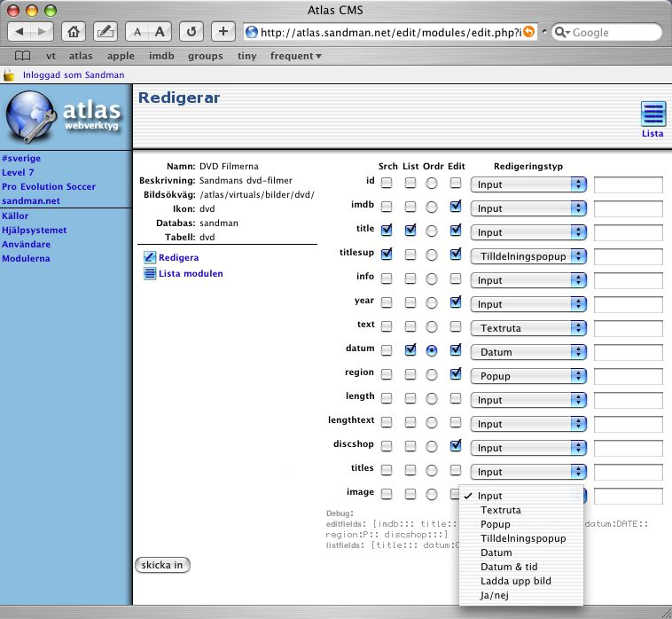Screen dimensions: 672x619
Task: Open the Redigeringstyp dropdown for region
Action: (x=528, y=376)
